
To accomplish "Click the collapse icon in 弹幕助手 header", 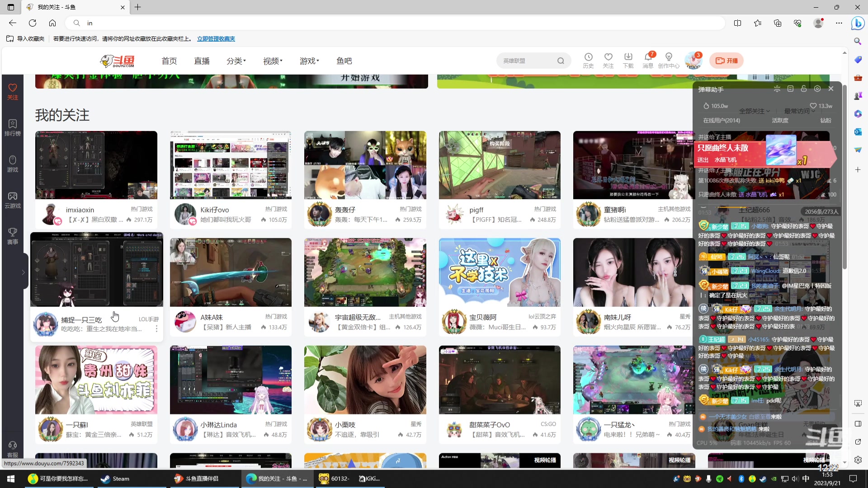I will click(777, 89).
